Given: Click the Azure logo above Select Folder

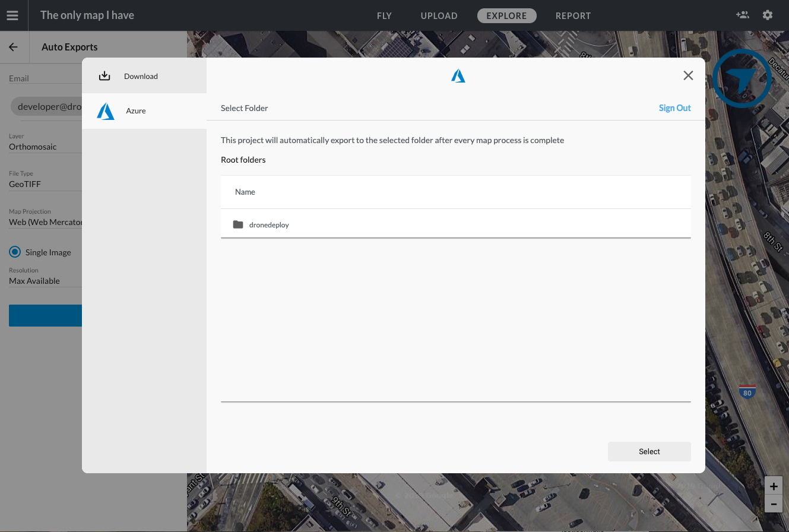Looking at the screenshot, I should (x=458, y=75).
